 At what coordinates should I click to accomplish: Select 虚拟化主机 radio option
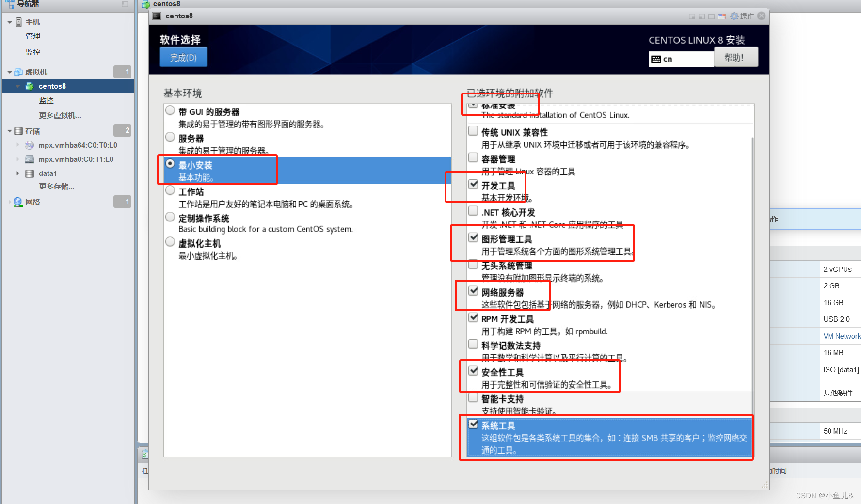pyautogui.click(x=170, y=242)
